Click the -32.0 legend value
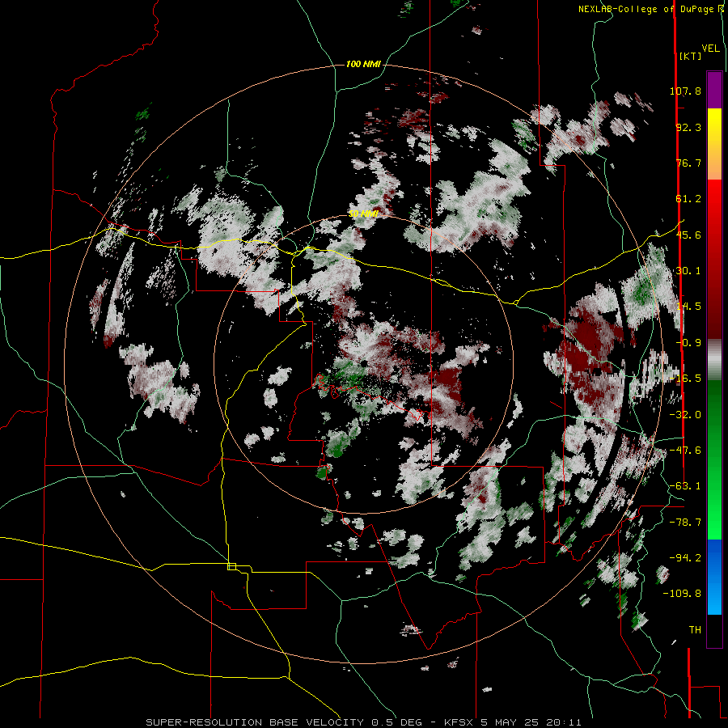The image size is (728, 728). pos(685,415)
